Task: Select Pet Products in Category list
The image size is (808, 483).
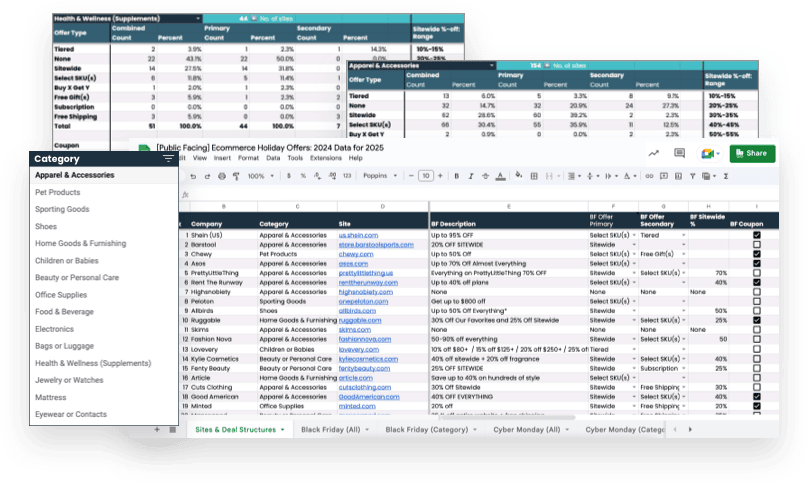Action: (x=58, y=192)
